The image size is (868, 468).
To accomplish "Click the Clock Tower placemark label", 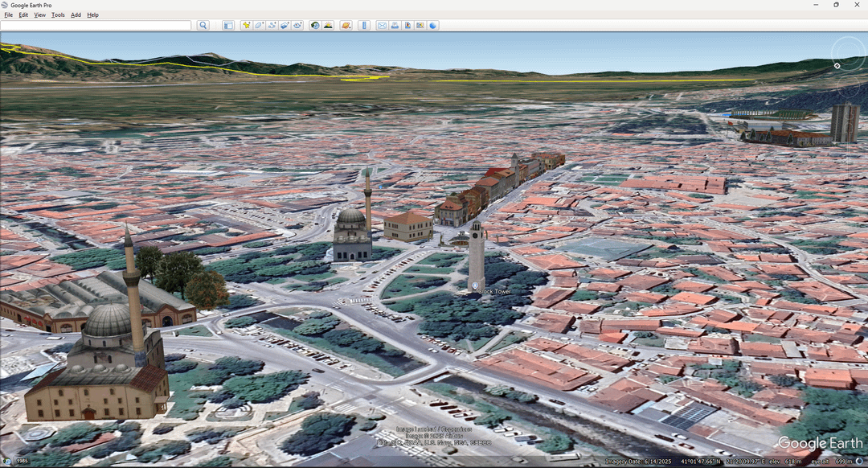I will (495, 291).
